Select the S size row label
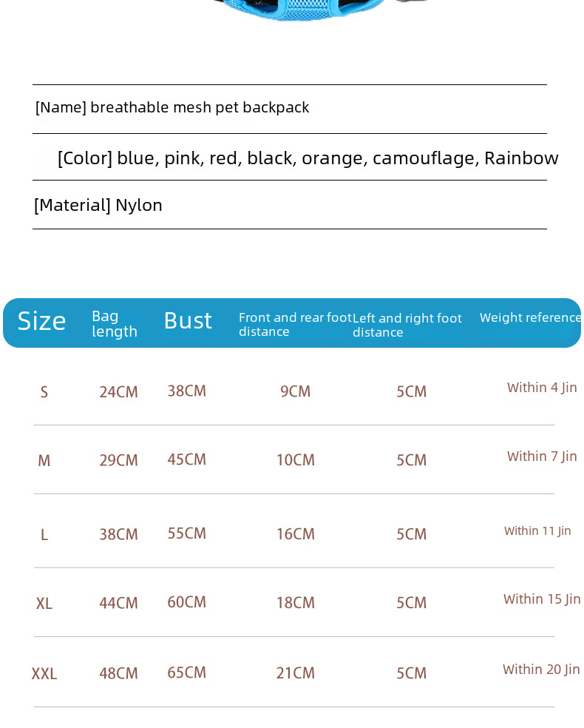The image size is (584, 728). click(44, 392)
